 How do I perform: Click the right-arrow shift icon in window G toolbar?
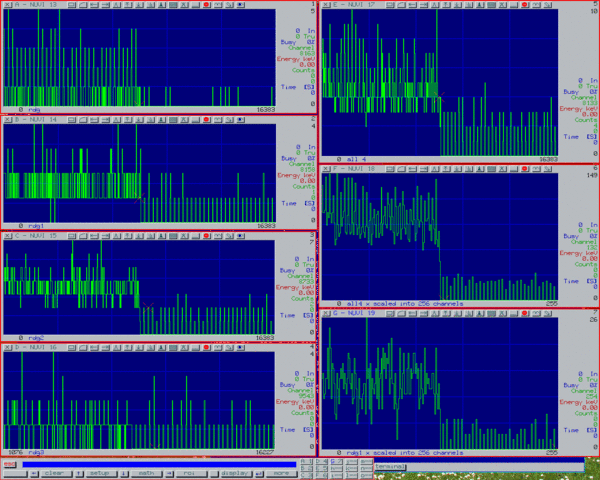424,313
